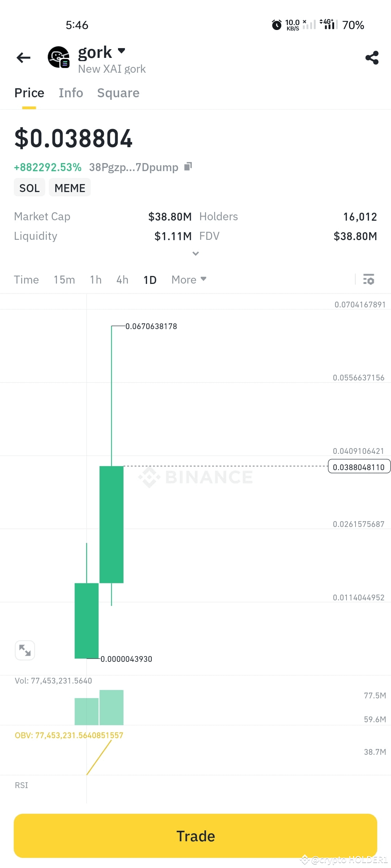This screenshot has width=391, height=868.
Task: Open the share icon
Action: tap(372, 58)
